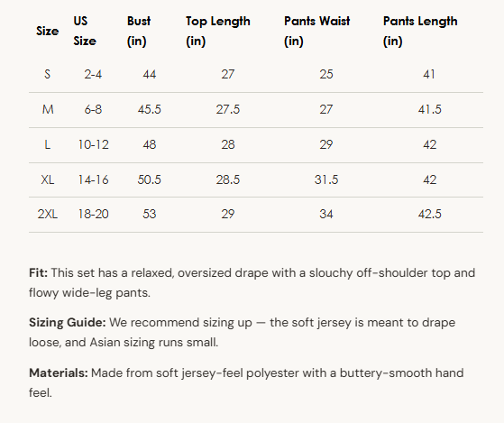Click the Top Length (in) header

218,32
